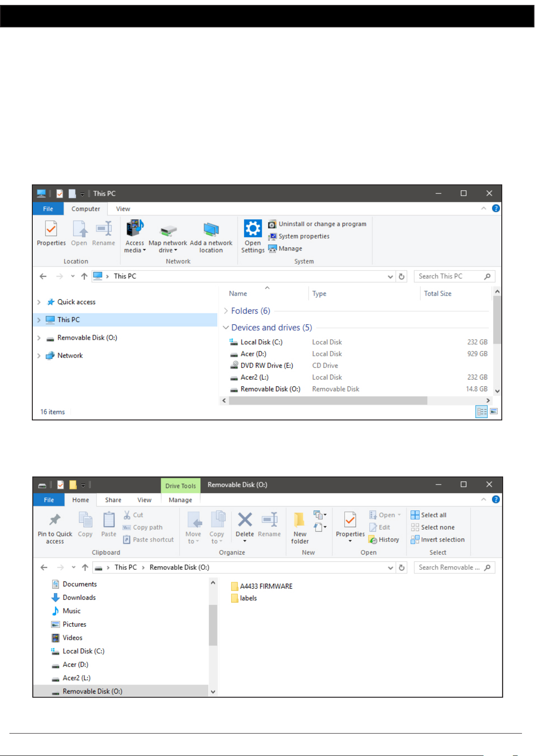Choose Add a network location
The height and width of the screenshot is (756, 535).
211,236
